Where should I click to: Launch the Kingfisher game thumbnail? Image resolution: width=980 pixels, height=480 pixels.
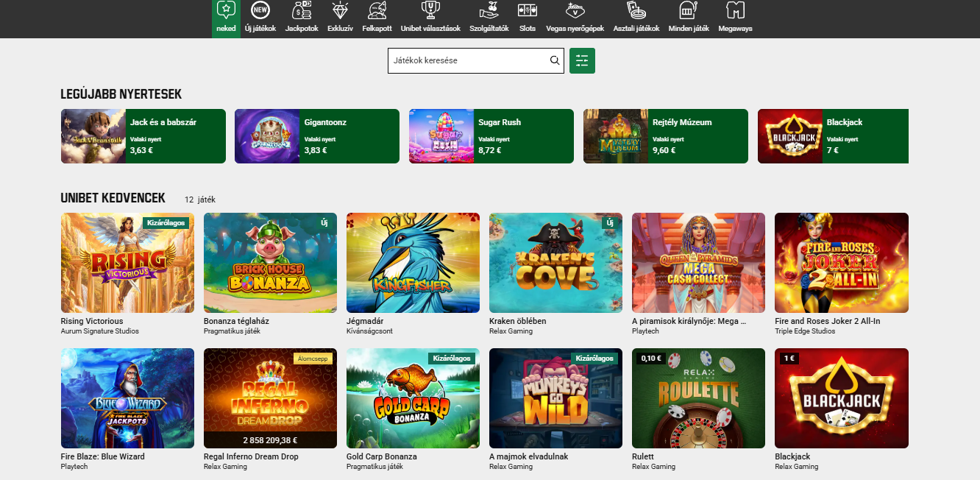point(413,263)
